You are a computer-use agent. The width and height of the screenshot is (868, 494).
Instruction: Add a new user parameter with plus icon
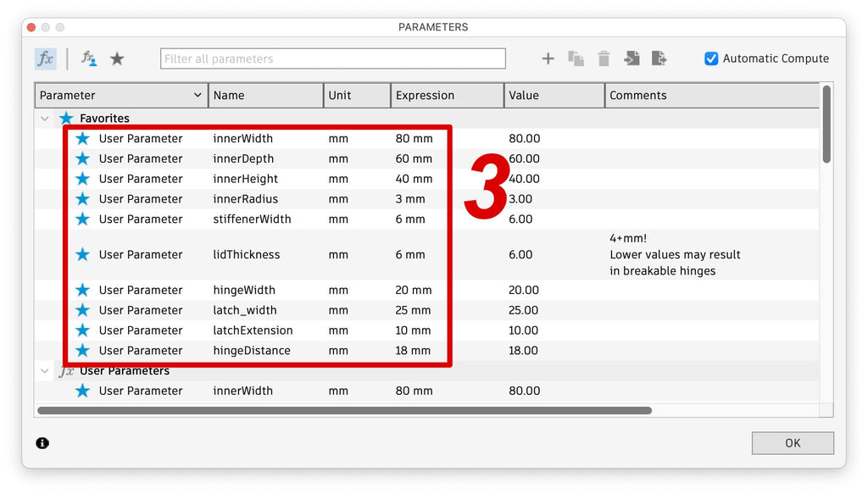(x=548, y=58)
